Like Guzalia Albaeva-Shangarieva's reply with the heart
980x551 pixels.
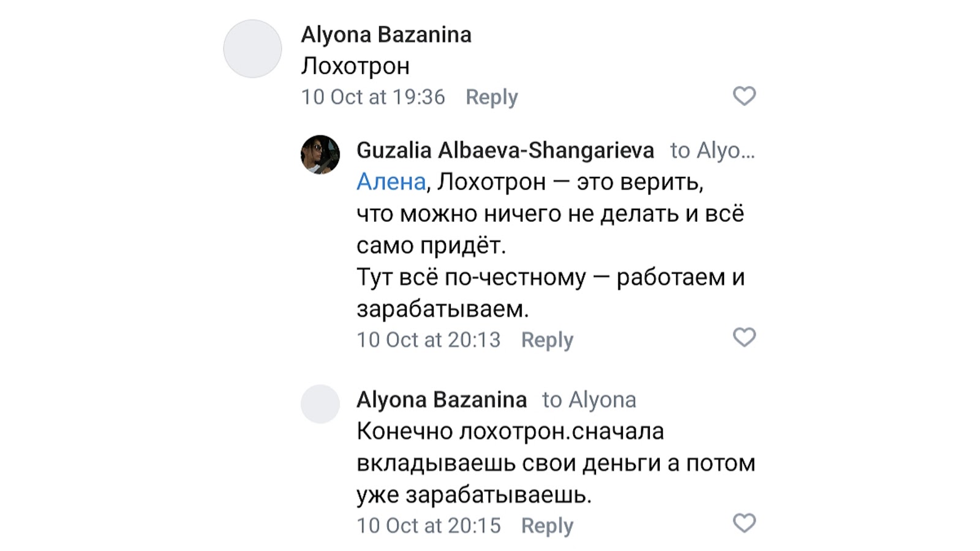744,337
